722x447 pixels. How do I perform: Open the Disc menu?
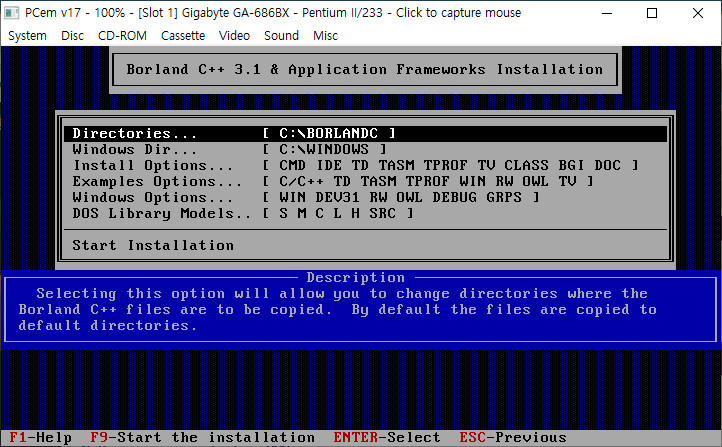72,35
